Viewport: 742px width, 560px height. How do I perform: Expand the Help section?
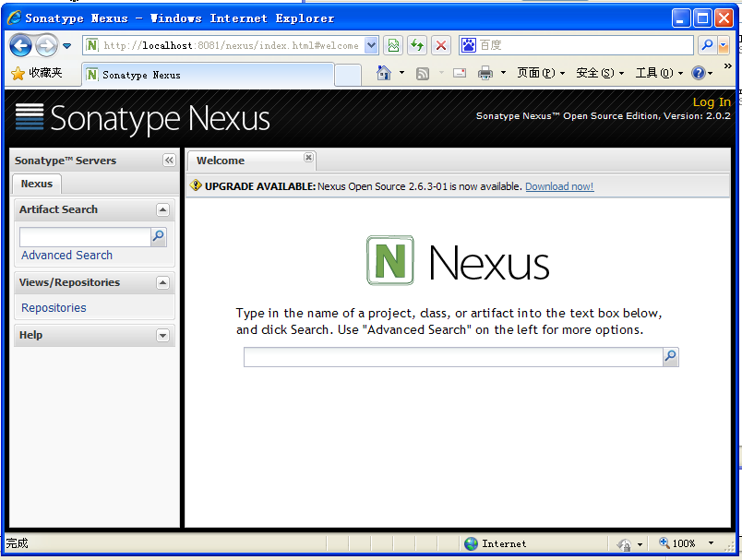[x=162, y=335]
